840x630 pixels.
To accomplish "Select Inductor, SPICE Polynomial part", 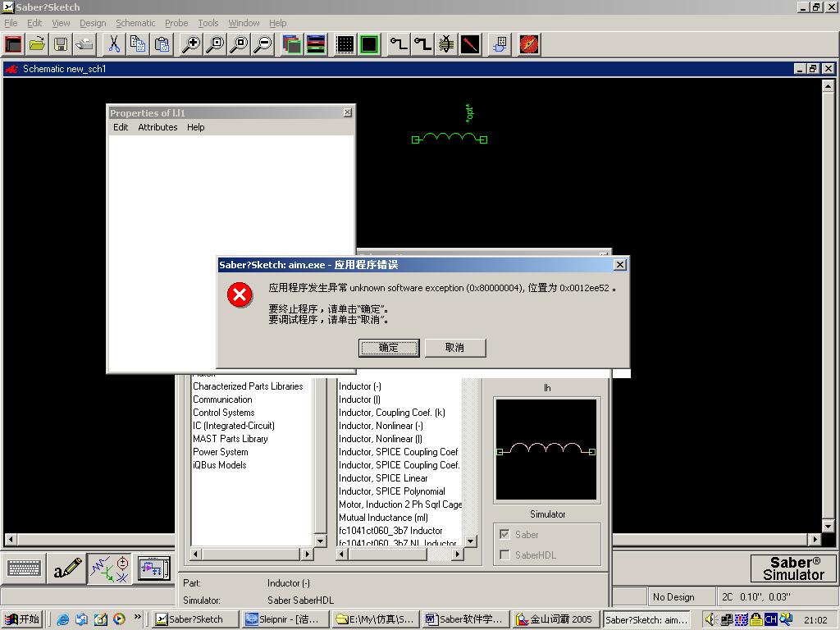I will [x=391, y=491].
